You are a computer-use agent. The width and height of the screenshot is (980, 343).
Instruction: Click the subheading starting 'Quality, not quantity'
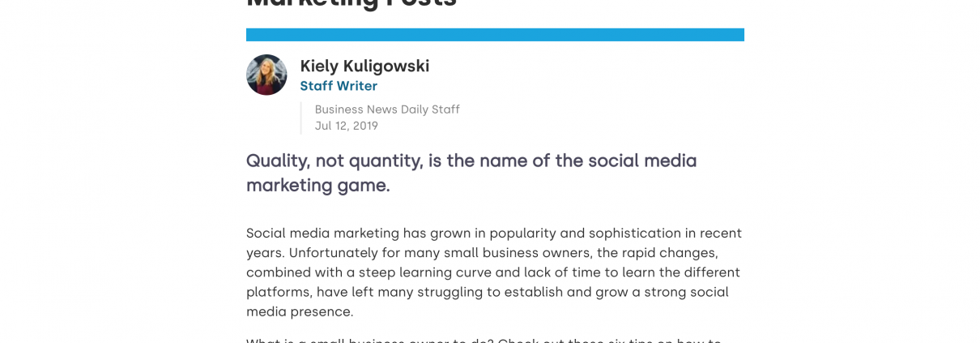(x=471, y=173)
